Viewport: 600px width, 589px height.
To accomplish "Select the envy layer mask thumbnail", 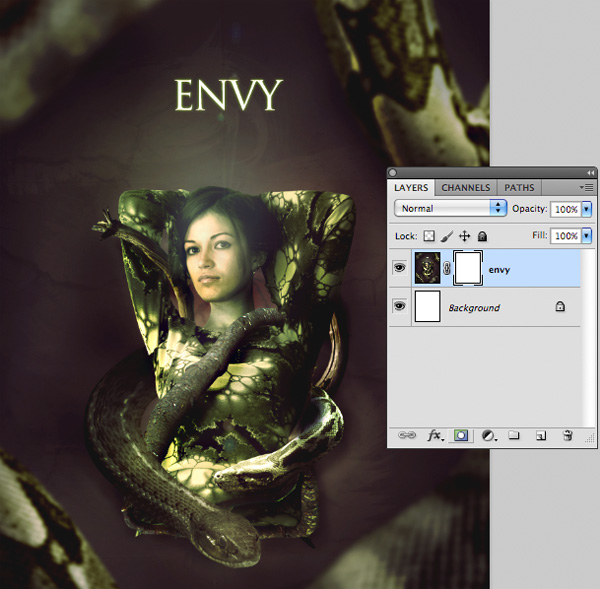I will [468, 268].
